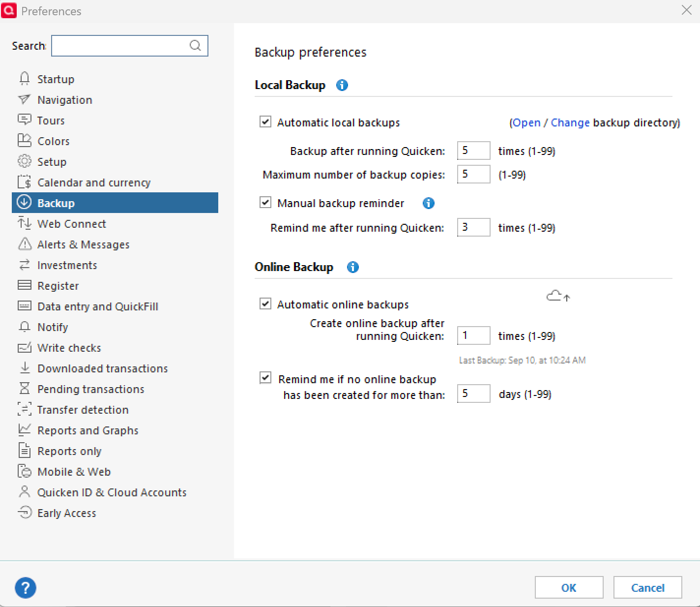
Task: Click the Transfer detection icon
Action: pyautogui.click(x=24, y=409)
